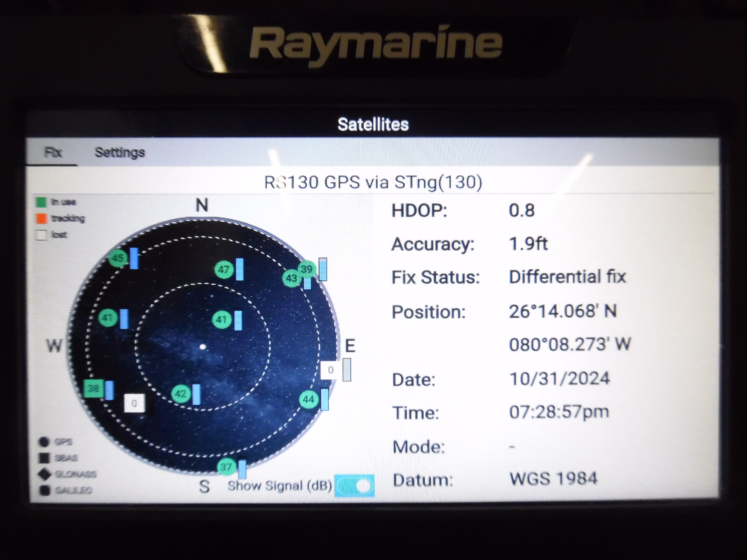This screenshot has width=747, height=560.
Task: Click the datum value WGS 1984
Action: pyautogui.click(x=553, y=479)
